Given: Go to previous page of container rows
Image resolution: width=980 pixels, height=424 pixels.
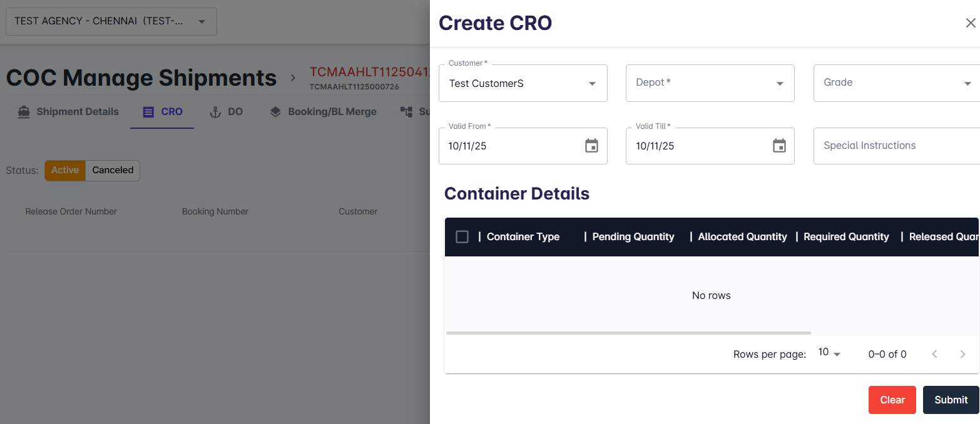Looking at the screenshot, I should pos(934,354).
